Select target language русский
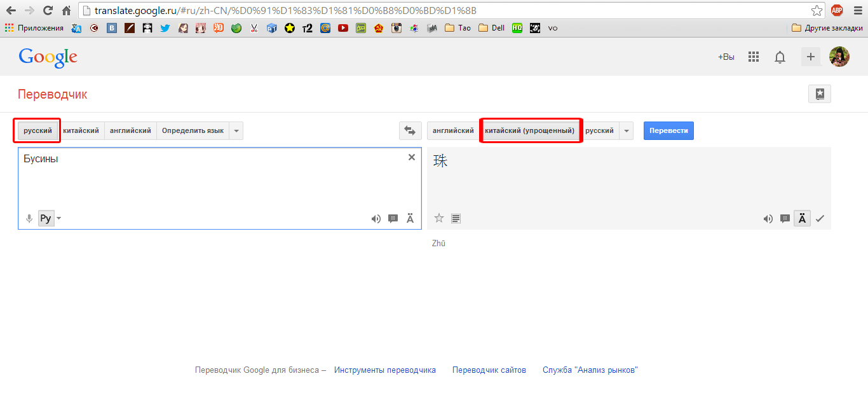Image resolution: width=868 pixels, height=397 pixels. coord(599,130)
